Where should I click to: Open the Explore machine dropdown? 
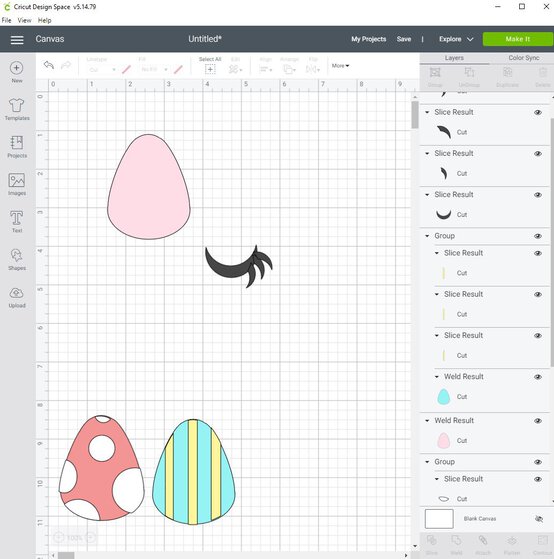pyautogui.click(x=456, y=39)
